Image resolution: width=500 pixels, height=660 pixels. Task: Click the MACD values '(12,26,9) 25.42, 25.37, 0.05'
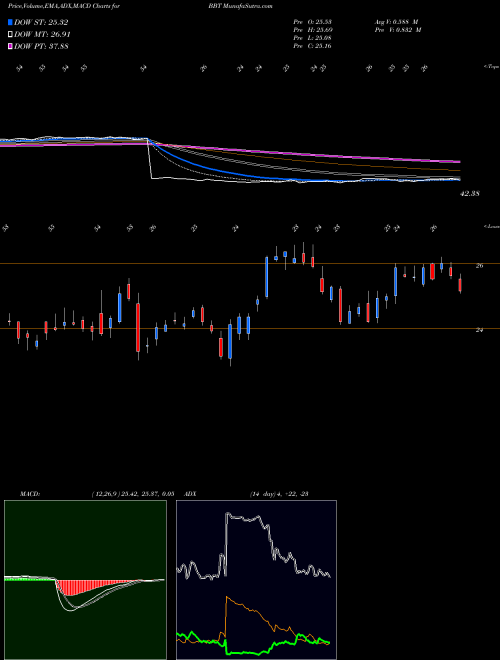tap(133, 494)
